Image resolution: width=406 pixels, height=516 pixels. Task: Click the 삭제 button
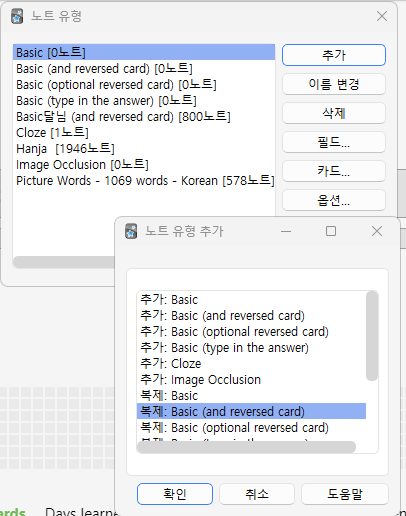click(334, 113)
